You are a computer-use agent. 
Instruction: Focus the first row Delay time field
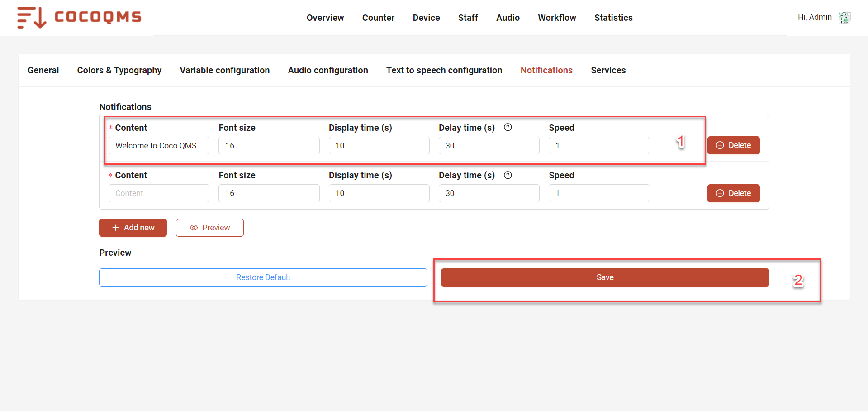(489, 146)
